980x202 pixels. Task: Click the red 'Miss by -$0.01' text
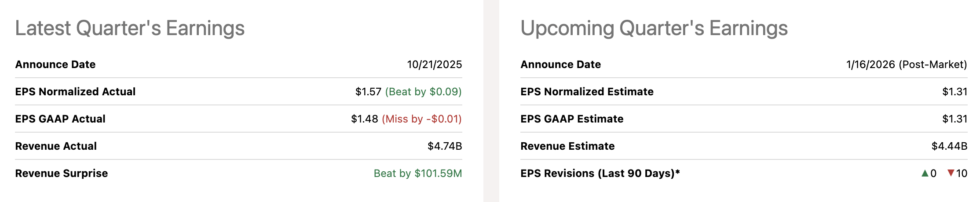point(421,119)
